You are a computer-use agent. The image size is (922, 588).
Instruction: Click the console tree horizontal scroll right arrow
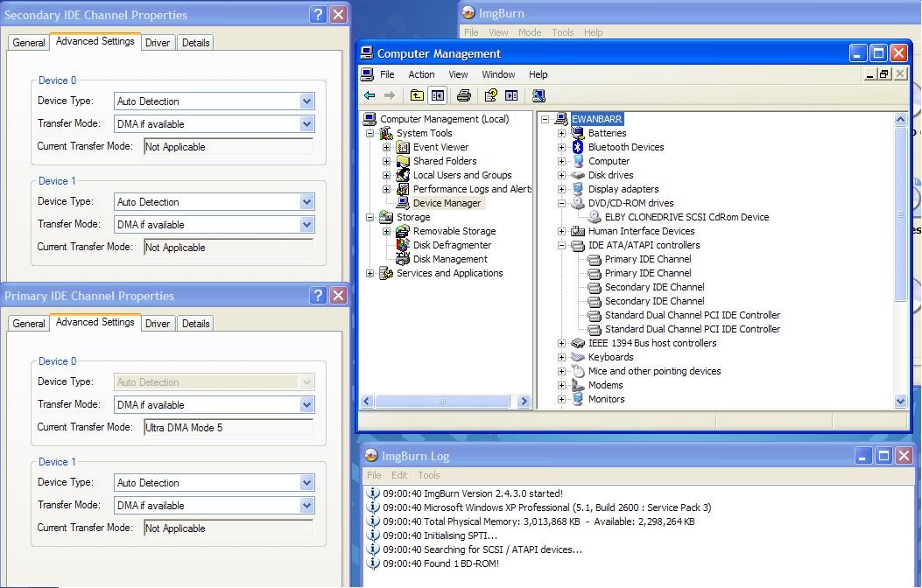click(524, 402)
